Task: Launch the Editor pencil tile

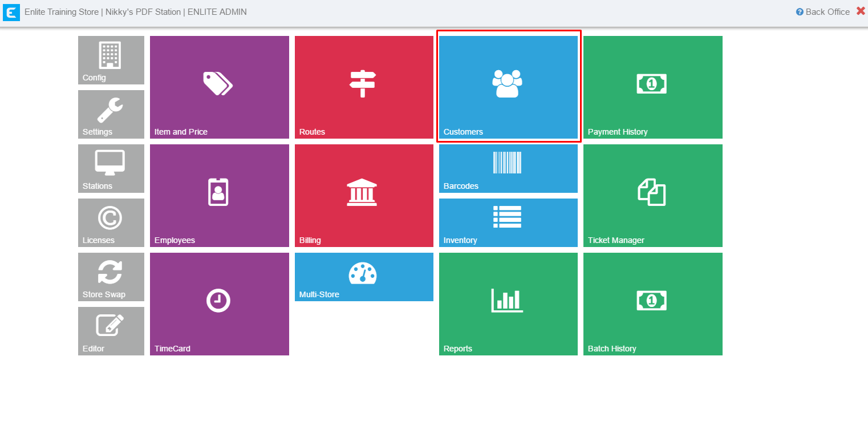Action: point(111,331)
